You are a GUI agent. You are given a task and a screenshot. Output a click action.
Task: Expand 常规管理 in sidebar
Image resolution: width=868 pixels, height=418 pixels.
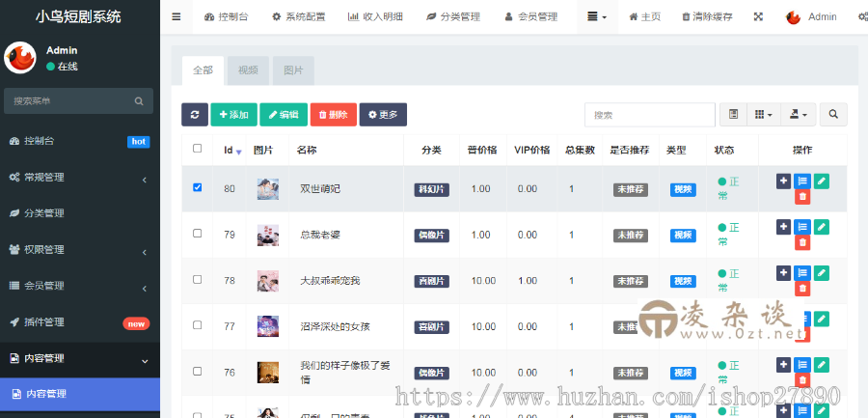pos(80,178)
